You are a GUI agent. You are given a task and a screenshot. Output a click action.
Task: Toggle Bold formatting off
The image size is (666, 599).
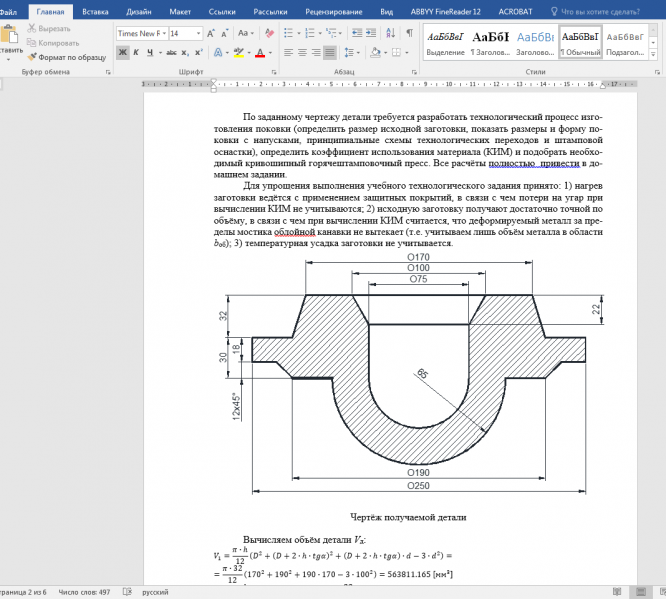pos(123,52)
